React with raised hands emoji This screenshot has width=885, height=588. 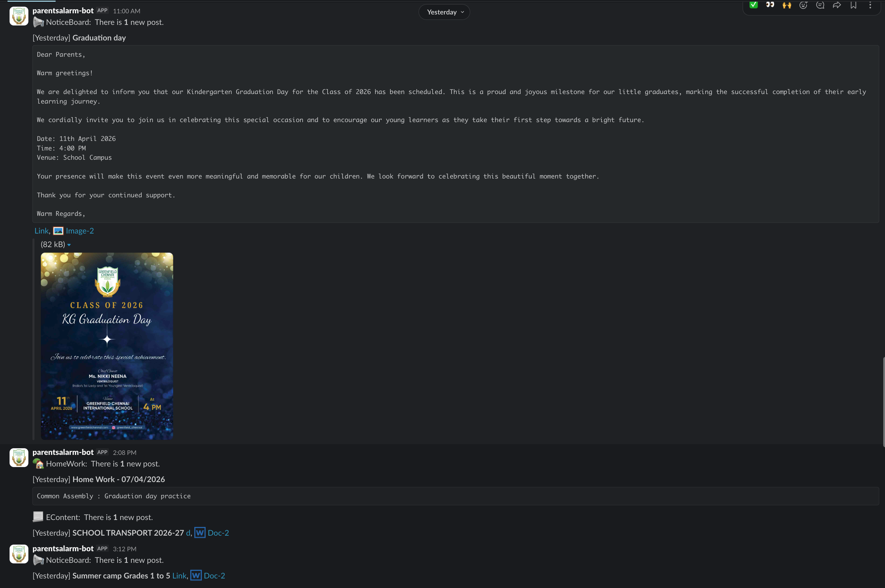click(x=787, y=5)
